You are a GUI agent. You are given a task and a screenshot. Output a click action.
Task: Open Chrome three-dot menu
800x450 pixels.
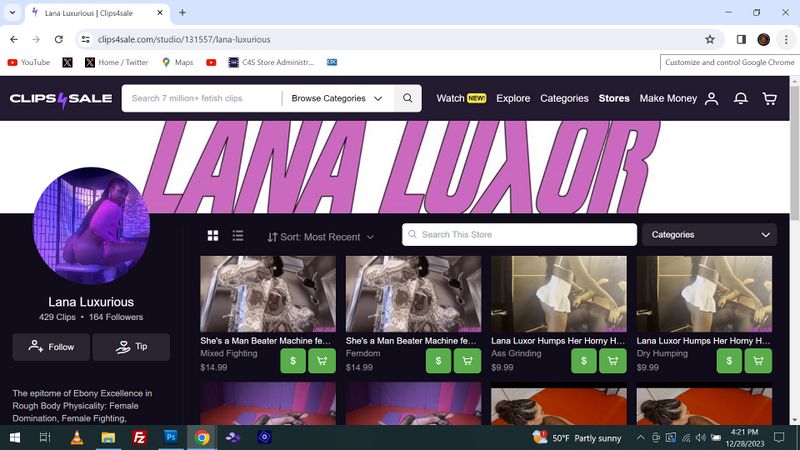(x=786, y=39)
